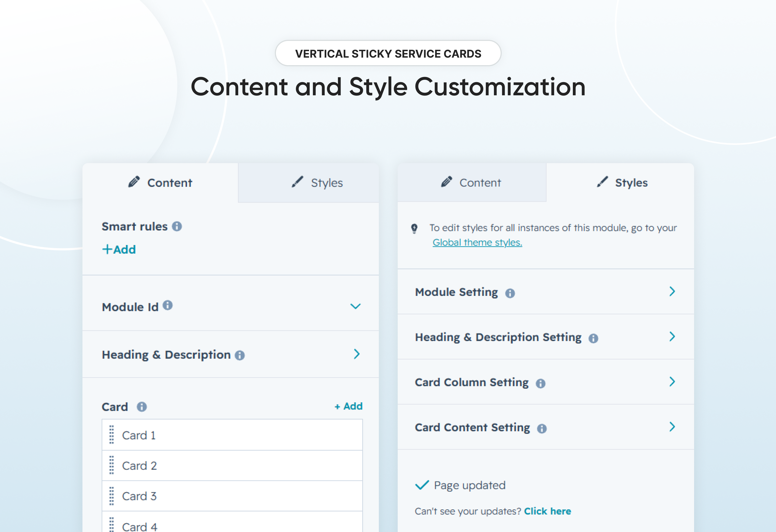Click drag handle icon for Card 3
Image resolution: width=776 pixels, height=532 pixels.
point(112,496)
